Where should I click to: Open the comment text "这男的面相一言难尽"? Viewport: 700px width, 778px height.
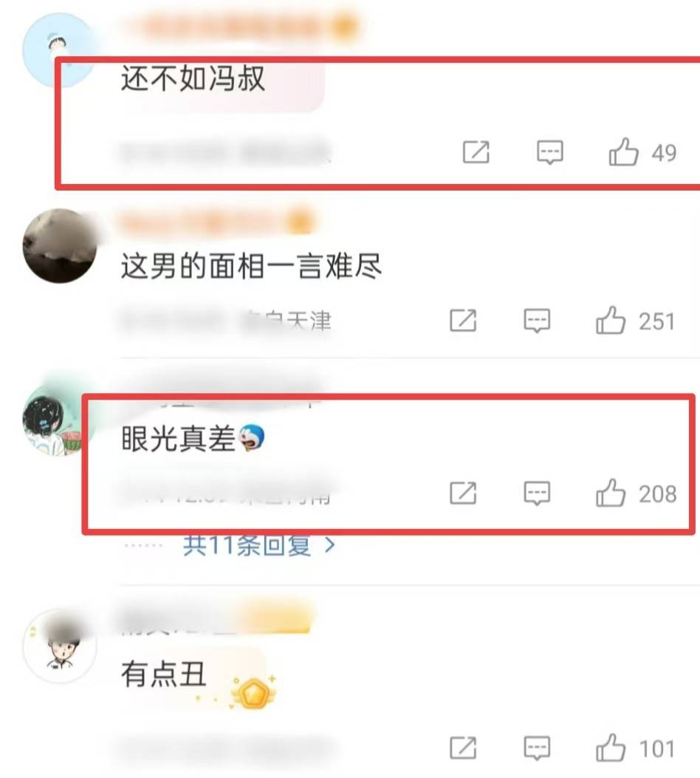point(251,266)
